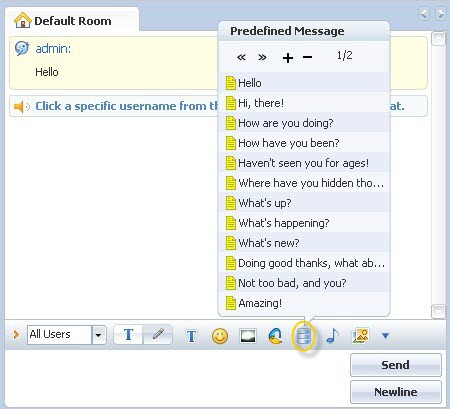Click the background picture icon
Screen dimensions: 450x409
[x=248, y=336]
